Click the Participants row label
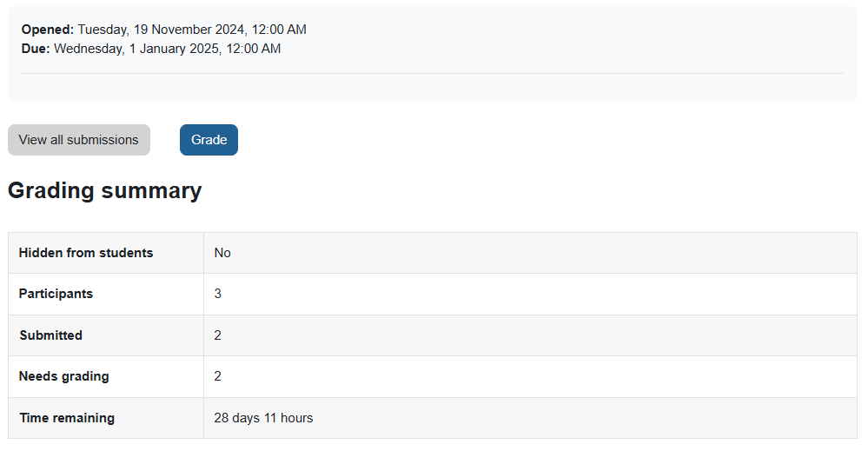868x451 pixels. 56,294
